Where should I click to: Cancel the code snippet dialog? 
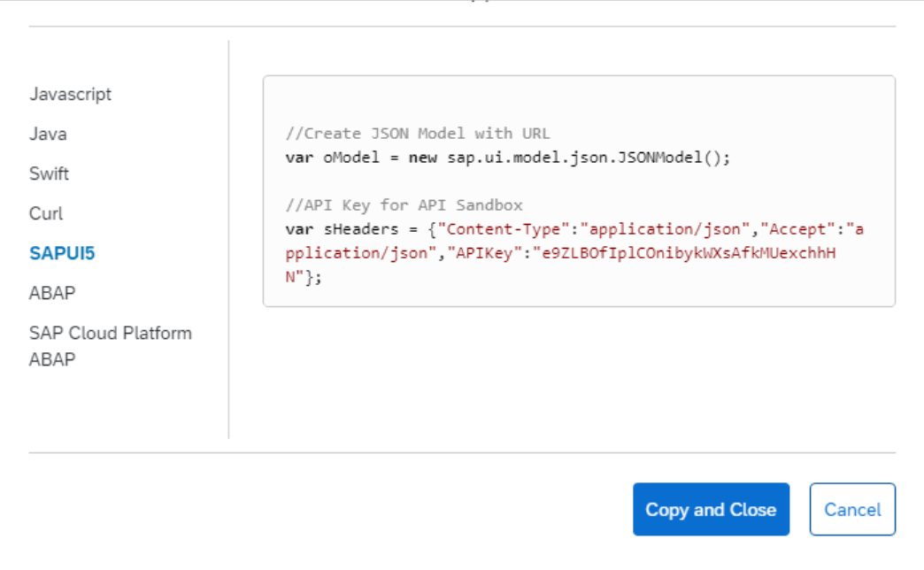tap(854, 510)
